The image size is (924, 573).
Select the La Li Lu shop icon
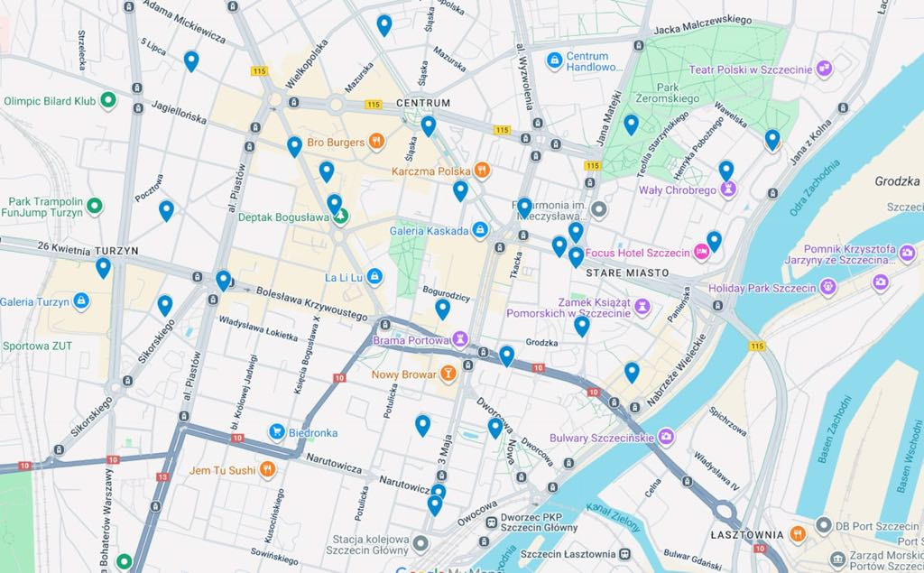coord(374,276)
